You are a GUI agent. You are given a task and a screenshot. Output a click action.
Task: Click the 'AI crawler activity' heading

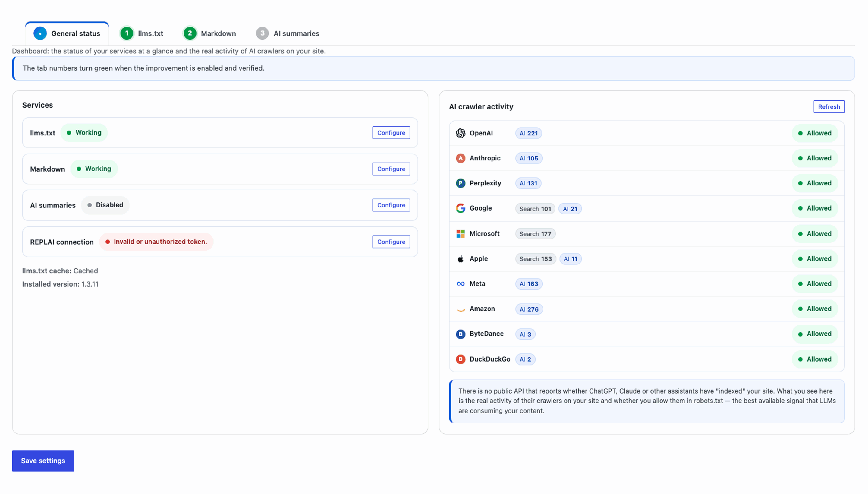(x=481, y=107)
